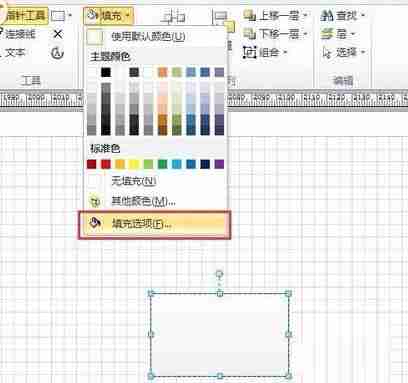This screenshot has width=408, height=383.
Task: Pick the dark navy standard color
Action: click(x=205, y=164)
